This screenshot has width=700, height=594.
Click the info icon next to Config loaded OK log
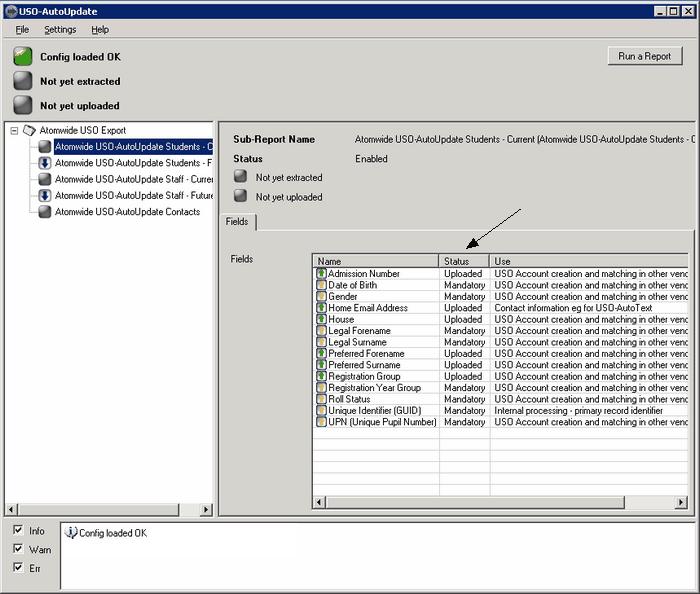(71, 532)
